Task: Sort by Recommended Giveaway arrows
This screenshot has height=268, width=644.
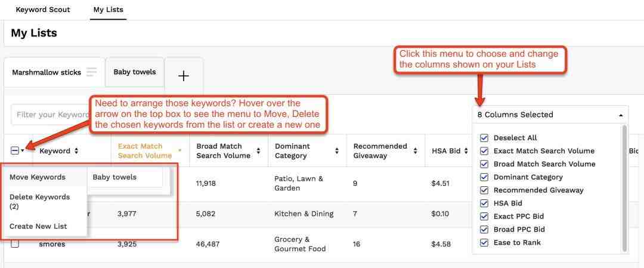Action: click(415, 151)
